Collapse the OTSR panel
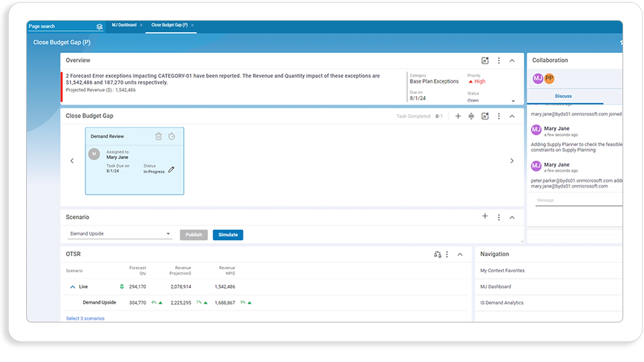This screenshot has width=644, height=362. point(460,255)
